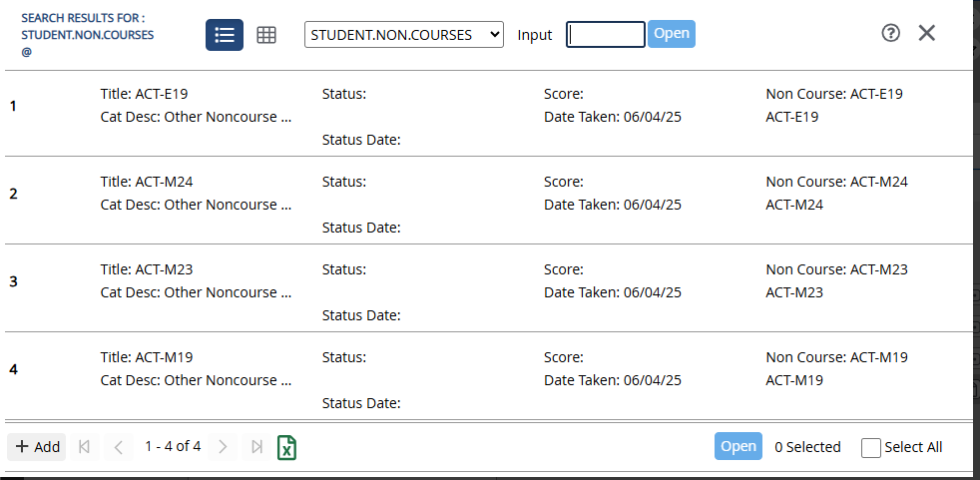Open the help question mark icon
This screenshot has width=980, height=480.
point(890,33)
